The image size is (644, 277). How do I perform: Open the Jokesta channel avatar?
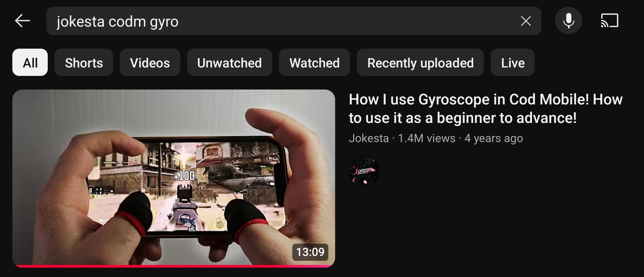point(364,171)
